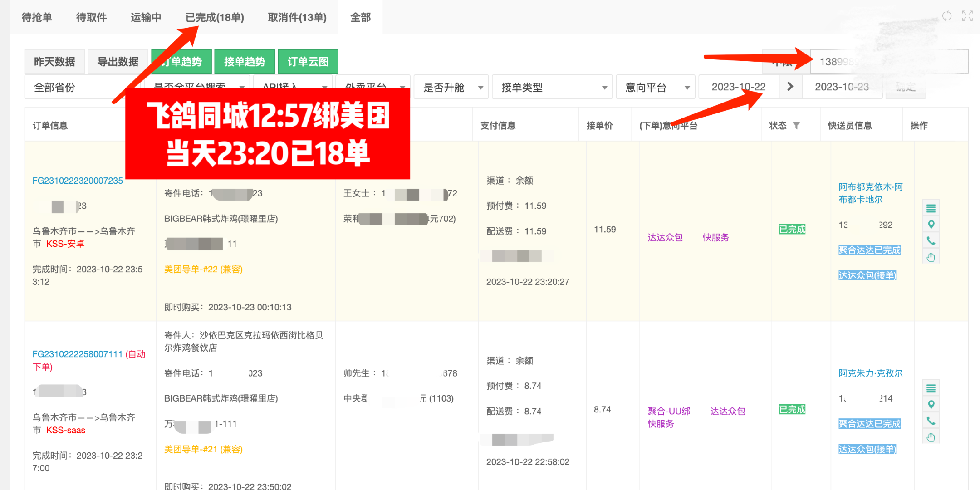This screenshot has width=980, height=490.
Task: Show second order's location pin icon
Action: click(x=931, y=405)
